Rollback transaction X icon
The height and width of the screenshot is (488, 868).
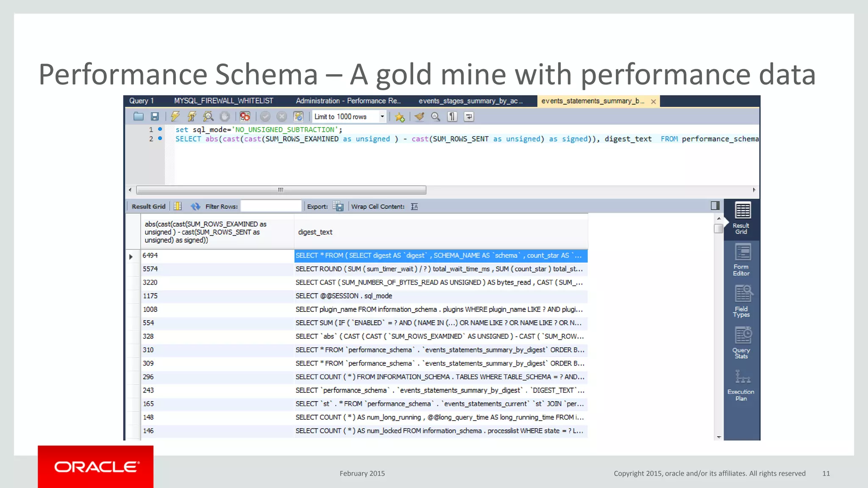pyautogui.click(x=282, y=116)
